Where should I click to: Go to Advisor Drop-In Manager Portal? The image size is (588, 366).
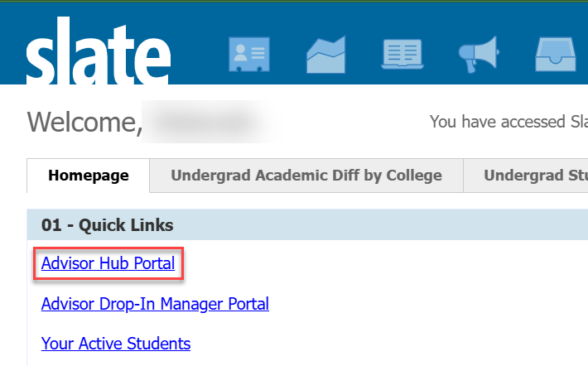[155, 304]
